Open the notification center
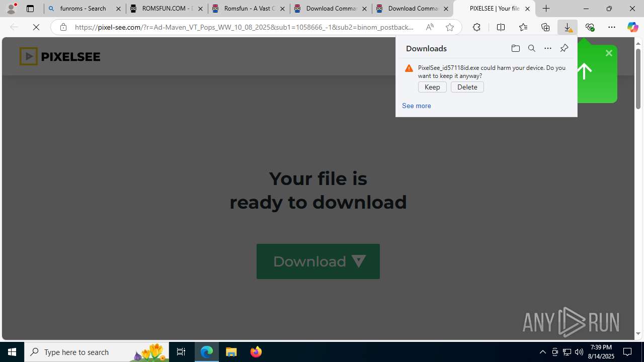644x362 pixels. (x=628, y=352)
